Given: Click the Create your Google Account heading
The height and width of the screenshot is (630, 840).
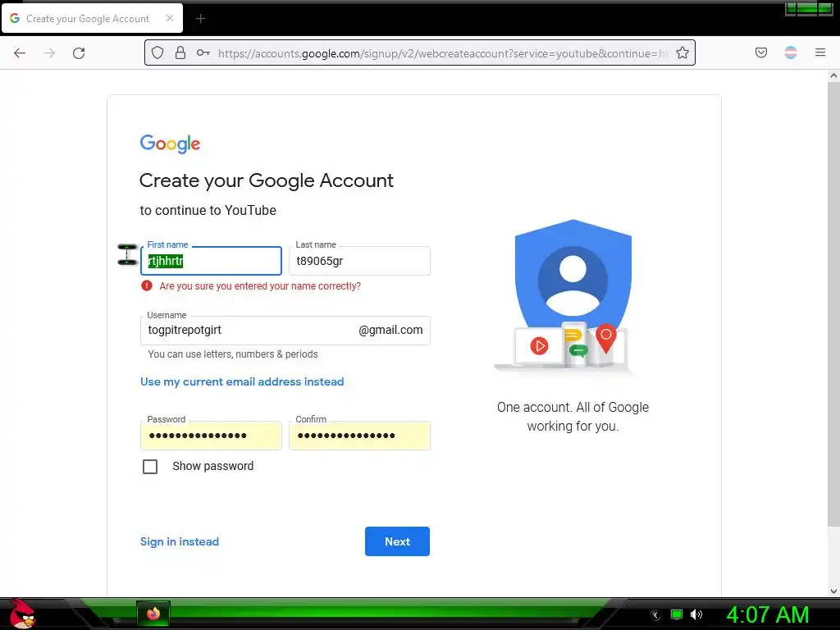Looking at the screenshot, I should [267, 180].
